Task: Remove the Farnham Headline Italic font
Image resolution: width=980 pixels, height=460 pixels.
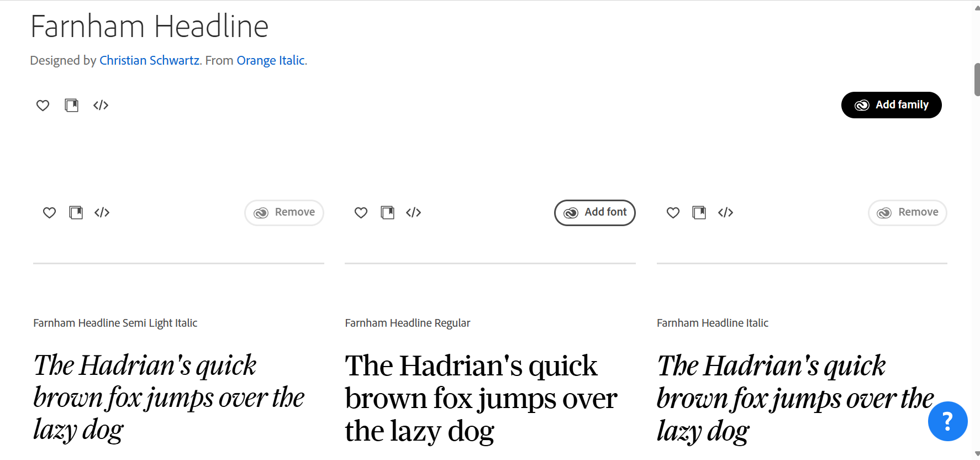Action: 907,212
